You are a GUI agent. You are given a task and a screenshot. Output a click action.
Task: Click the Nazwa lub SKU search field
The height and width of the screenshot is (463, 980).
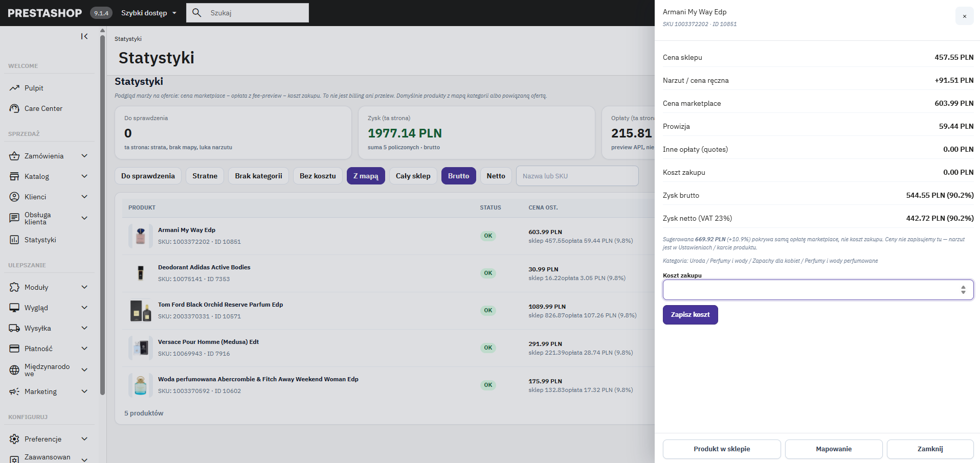tap(577, 176)
